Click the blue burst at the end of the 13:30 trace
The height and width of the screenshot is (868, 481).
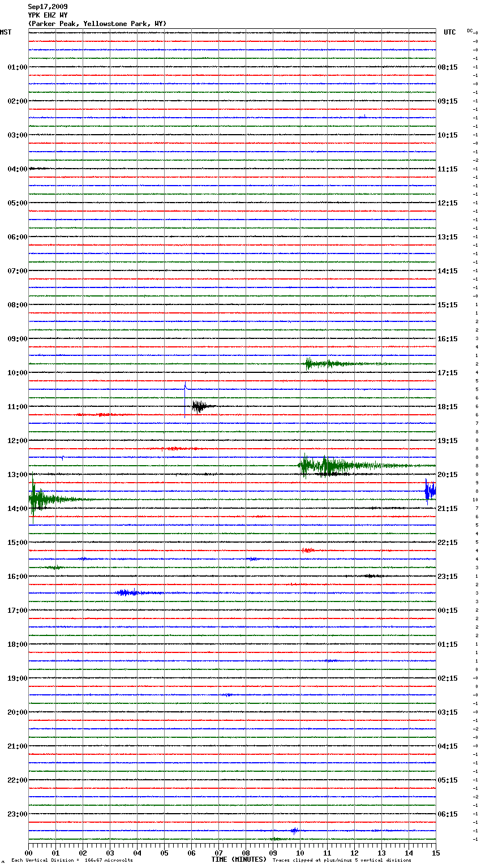click(430, 491)
